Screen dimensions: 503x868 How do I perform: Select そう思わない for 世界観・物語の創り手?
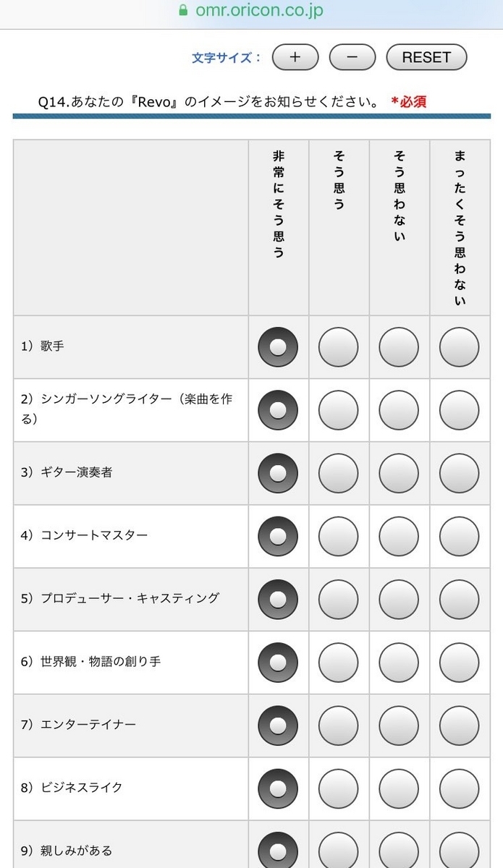399,663
